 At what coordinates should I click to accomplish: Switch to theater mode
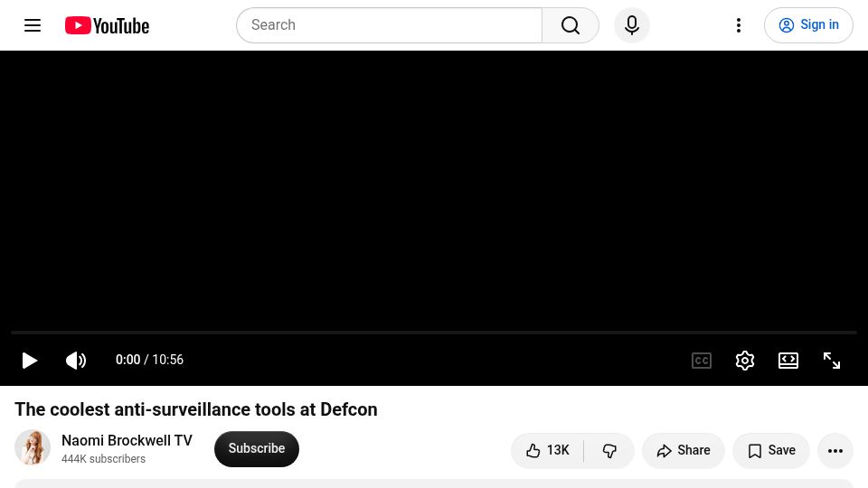[x=788, y=361]
